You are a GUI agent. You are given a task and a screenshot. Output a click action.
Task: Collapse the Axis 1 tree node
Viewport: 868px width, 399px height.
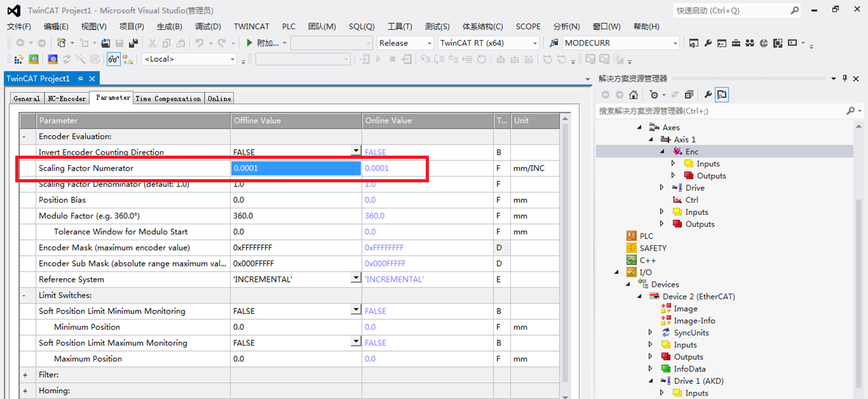(x=651, y=140)
